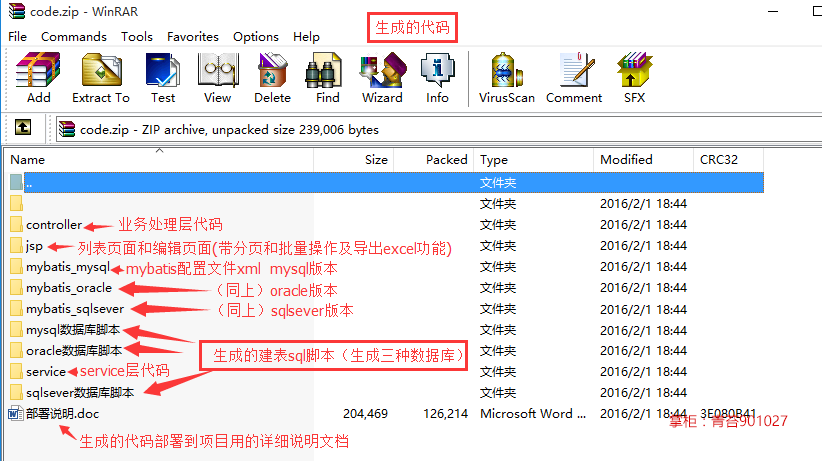
Task: Click the mybatis_oracle folder icon
Action: (16, 287)
